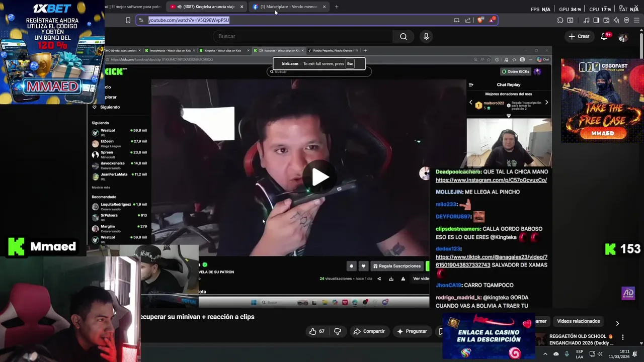The width and height of the screenshot is (644, 362).
Task: Switch ESP LAA keyboard language
Action: tap(580, 354)
